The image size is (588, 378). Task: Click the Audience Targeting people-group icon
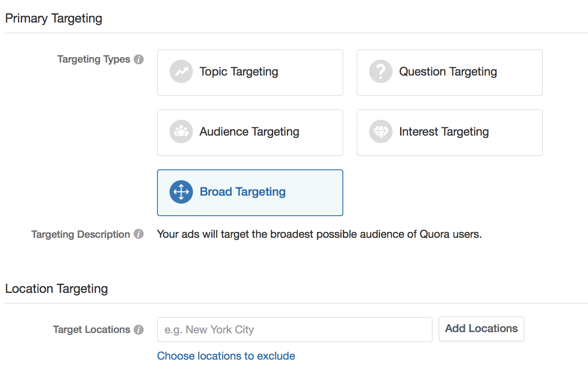click(181, 132)
